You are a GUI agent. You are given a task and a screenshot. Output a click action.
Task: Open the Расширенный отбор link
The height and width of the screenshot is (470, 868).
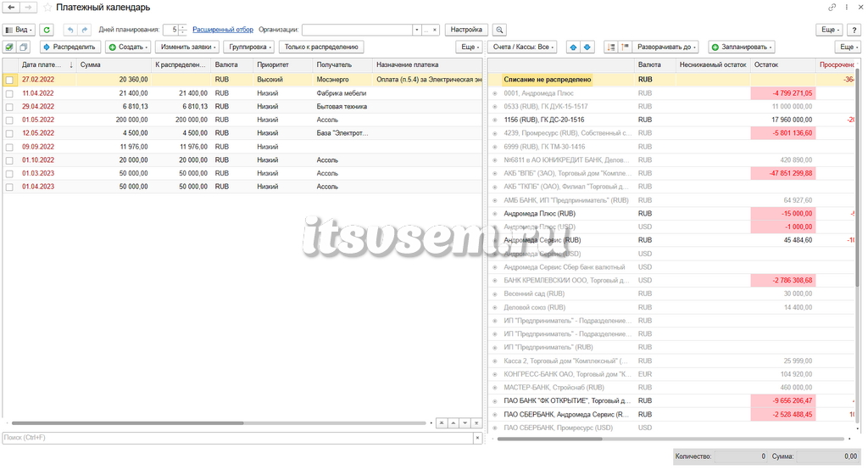tap(223, 30)
